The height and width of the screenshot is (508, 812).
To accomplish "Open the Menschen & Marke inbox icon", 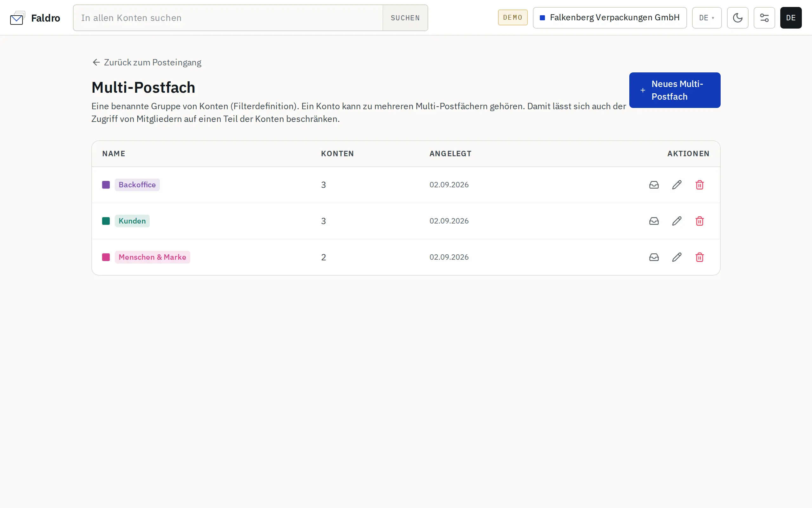I will click(x=654, y=257).
